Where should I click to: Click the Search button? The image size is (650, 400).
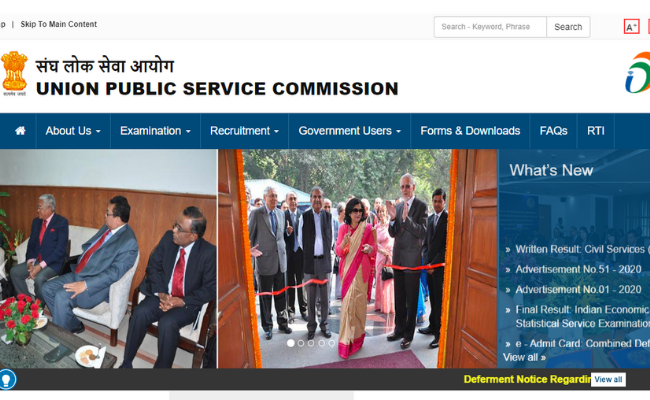pos(568,27)
